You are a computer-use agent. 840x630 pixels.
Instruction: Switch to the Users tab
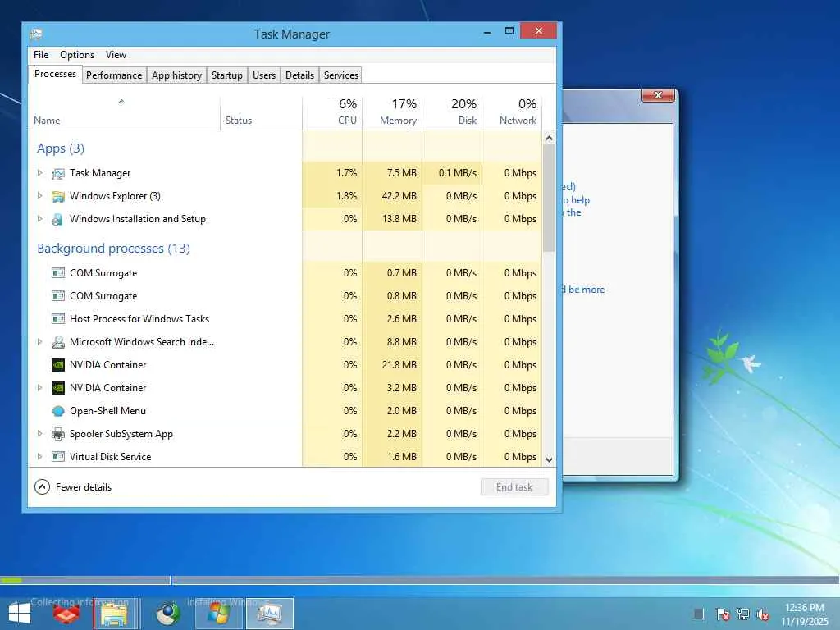264,75
